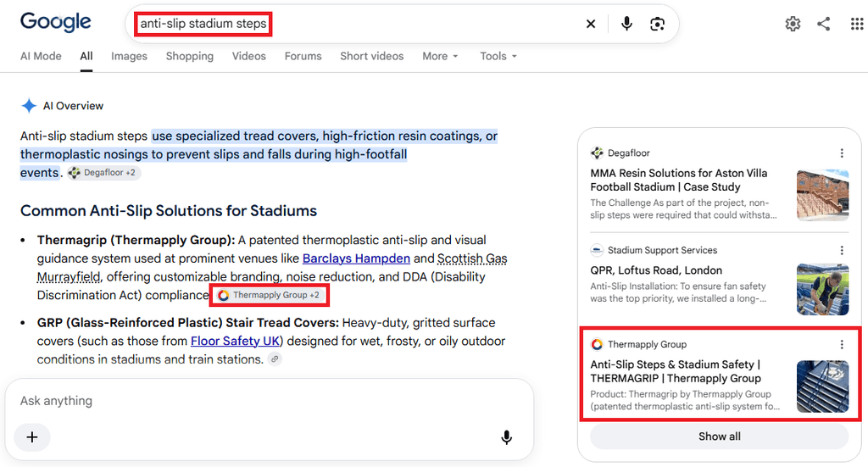The height and width of the screenshot is (467, 868).
Task: Open quick settings gear icon
Action: point(793,24)
